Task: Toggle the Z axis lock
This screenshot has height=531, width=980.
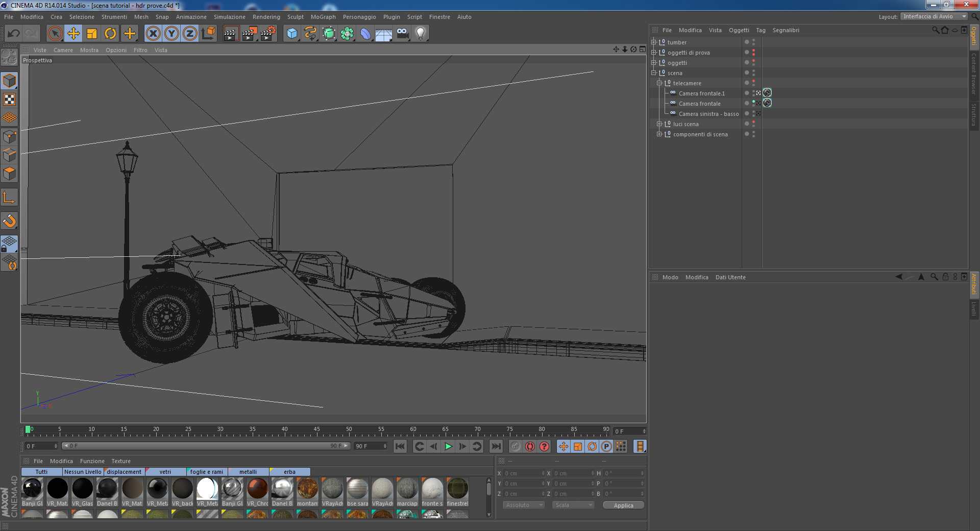Action: 189,34
